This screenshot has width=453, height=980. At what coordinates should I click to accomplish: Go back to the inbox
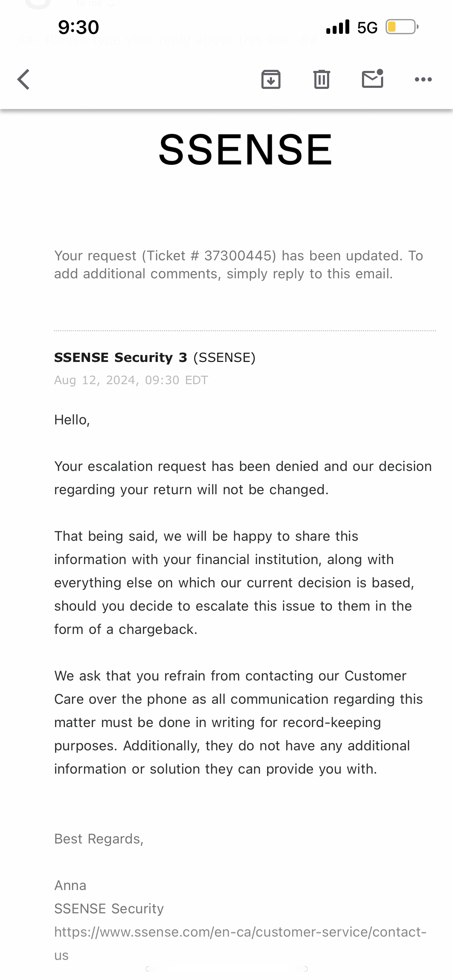[23, 79]
